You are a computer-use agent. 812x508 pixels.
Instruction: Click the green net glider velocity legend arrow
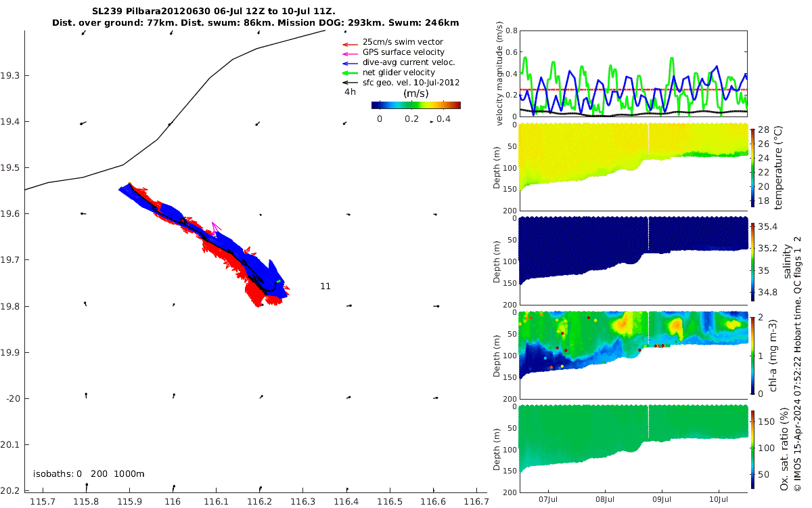click(350, 72)
